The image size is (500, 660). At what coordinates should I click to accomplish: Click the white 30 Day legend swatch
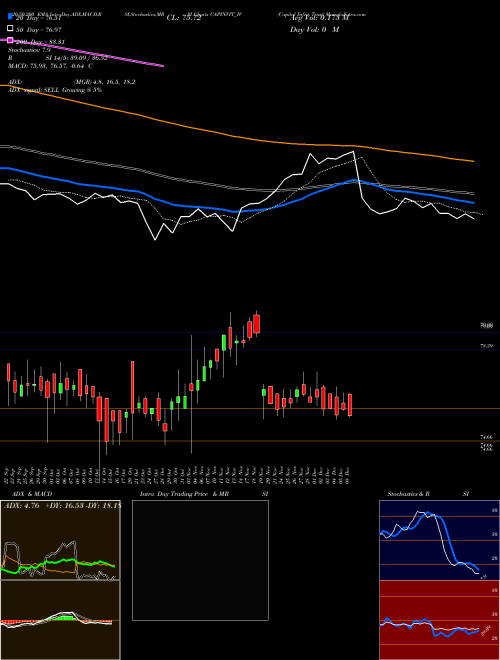point(11,29)
